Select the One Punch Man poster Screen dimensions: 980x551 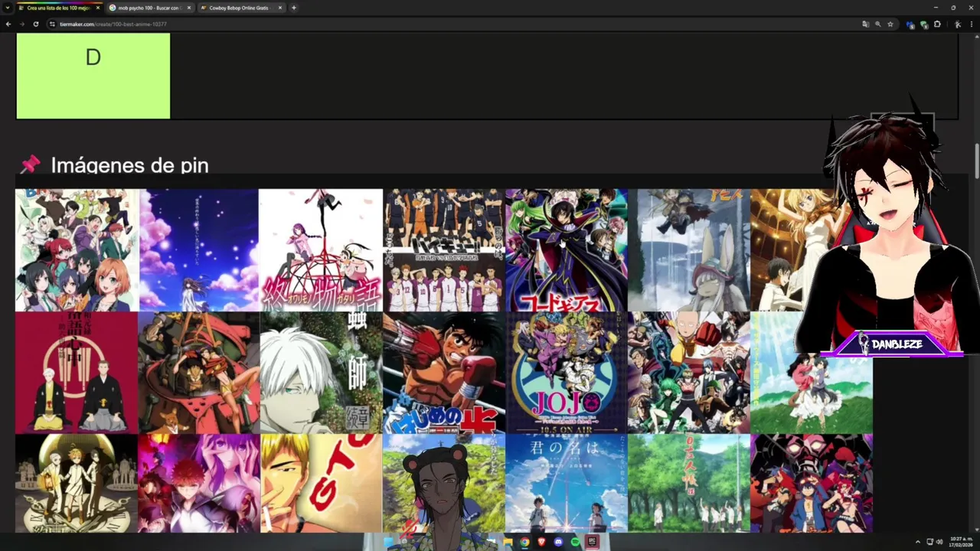[x=689, y=373]
